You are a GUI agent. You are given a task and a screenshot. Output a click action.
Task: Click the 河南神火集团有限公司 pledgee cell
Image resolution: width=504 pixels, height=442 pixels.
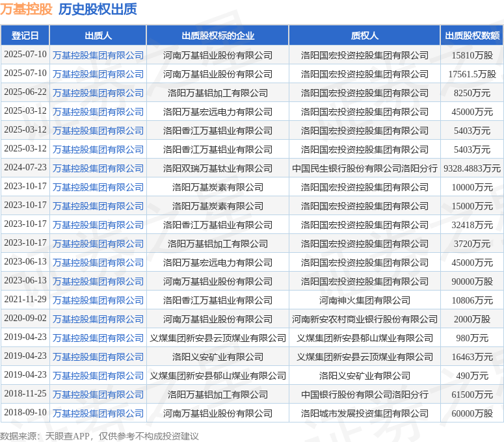click(364, 300)
